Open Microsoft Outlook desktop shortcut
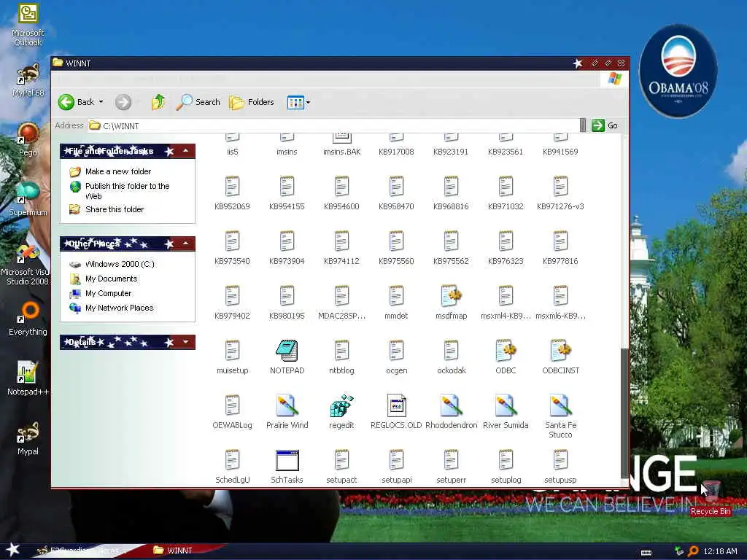This screenshot has height=560, width=747. [28, 25]
